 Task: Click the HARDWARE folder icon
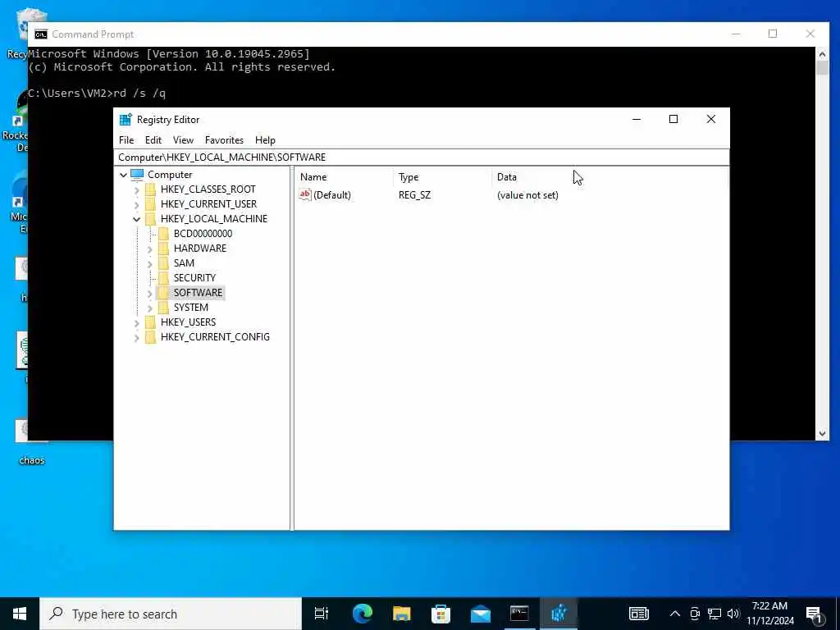(x=164, y=248)
